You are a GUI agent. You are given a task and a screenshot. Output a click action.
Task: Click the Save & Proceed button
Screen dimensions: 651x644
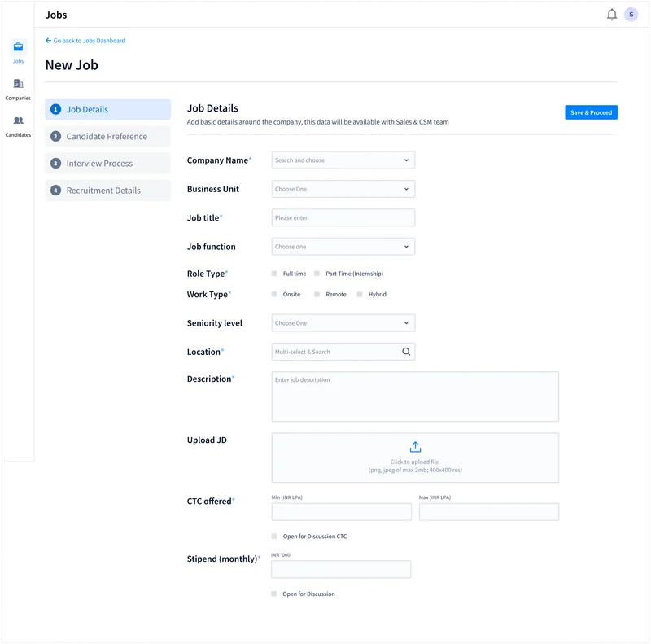click(x=592, y=112)
